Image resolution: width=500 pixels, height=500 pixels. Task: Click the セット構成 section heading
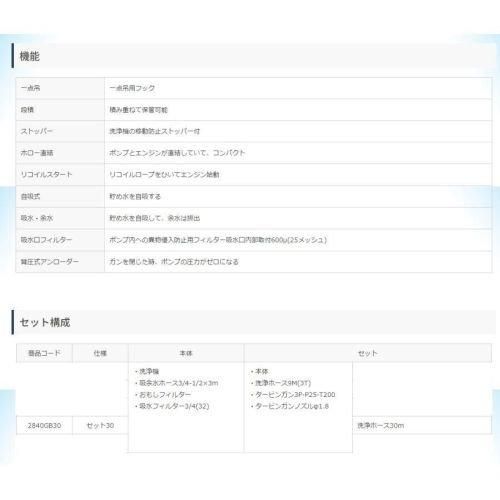coord(45,322)
